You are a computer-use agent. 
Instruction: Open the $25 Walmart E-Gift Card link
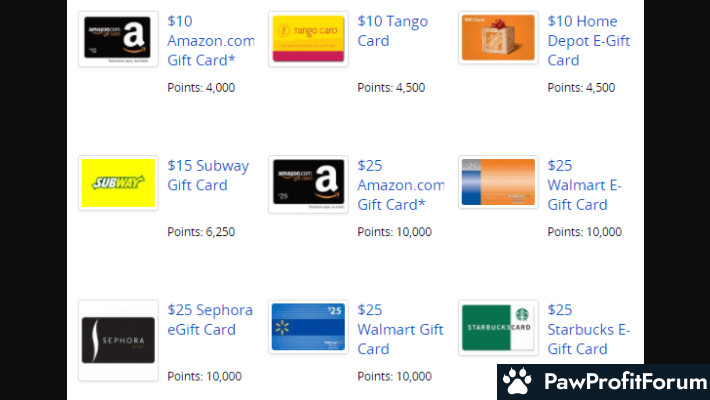pyautogui.click(x=584, y=185)
